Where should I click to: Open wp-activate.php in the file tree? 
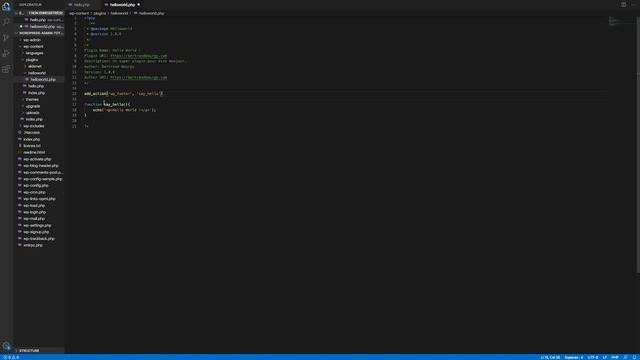(37, 159)
